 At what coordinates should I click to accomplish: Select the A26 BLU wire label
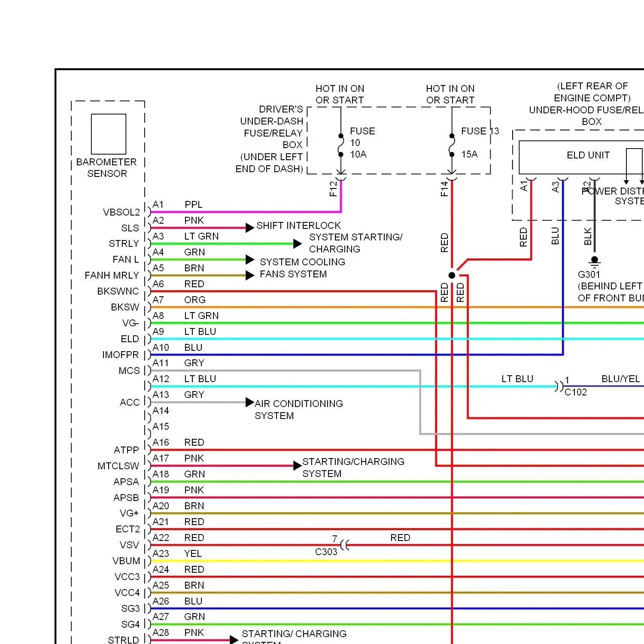[x=177, y=601]
